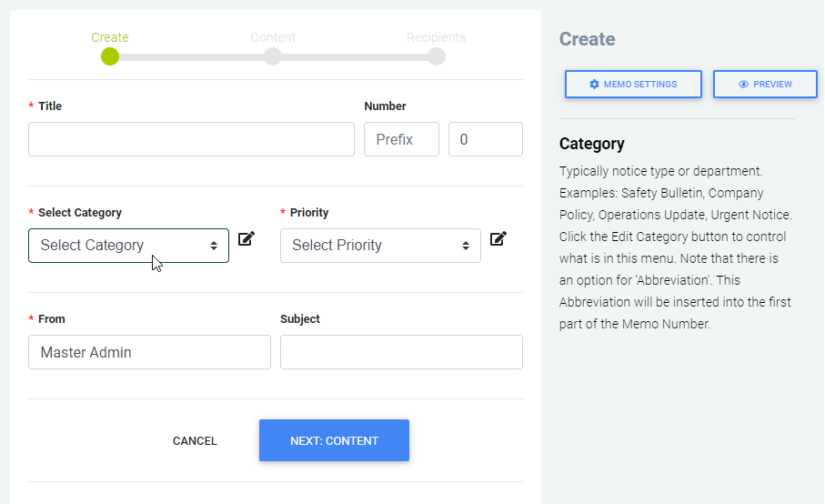This screenshot has height=504, width=825.
Task: Open Memo Settings
Action: (633, 85)
